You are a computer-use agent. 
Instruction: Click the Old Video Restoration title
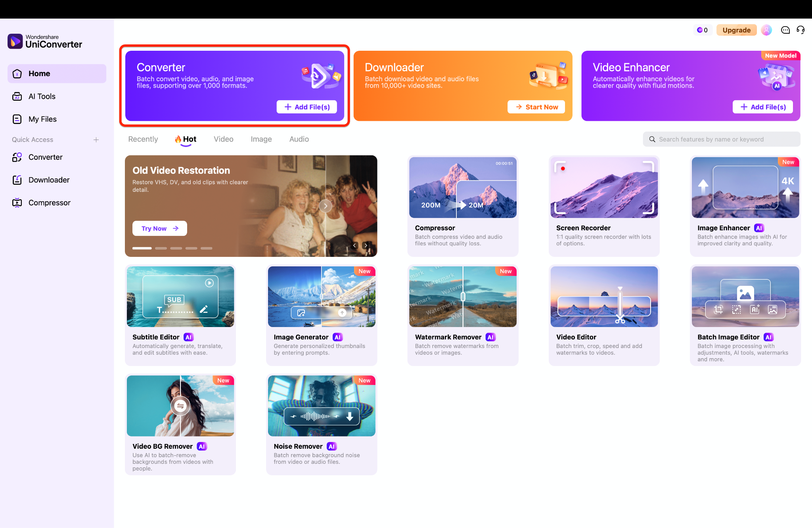coord(181,170)
